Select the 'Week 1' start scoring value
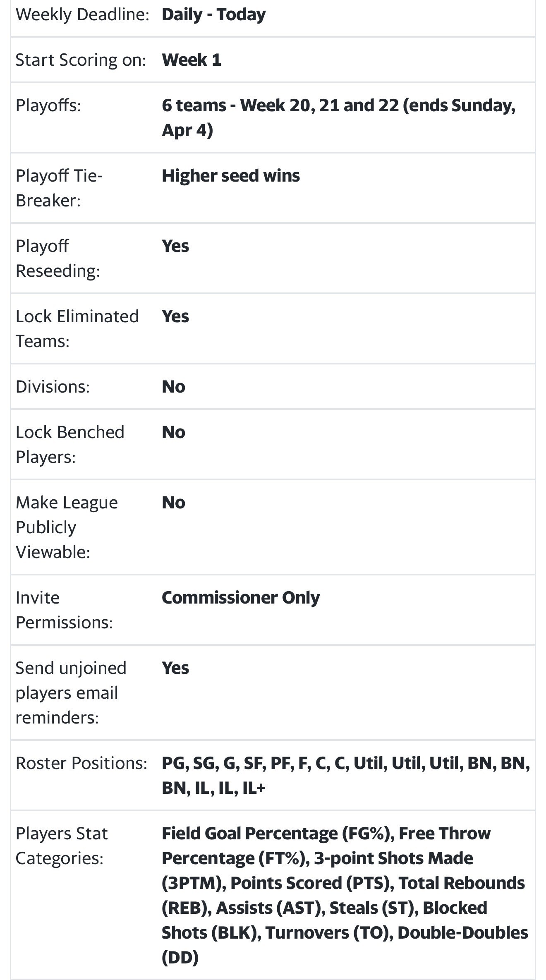The width and height of the screenshot is (546, 980). (191, 60)
